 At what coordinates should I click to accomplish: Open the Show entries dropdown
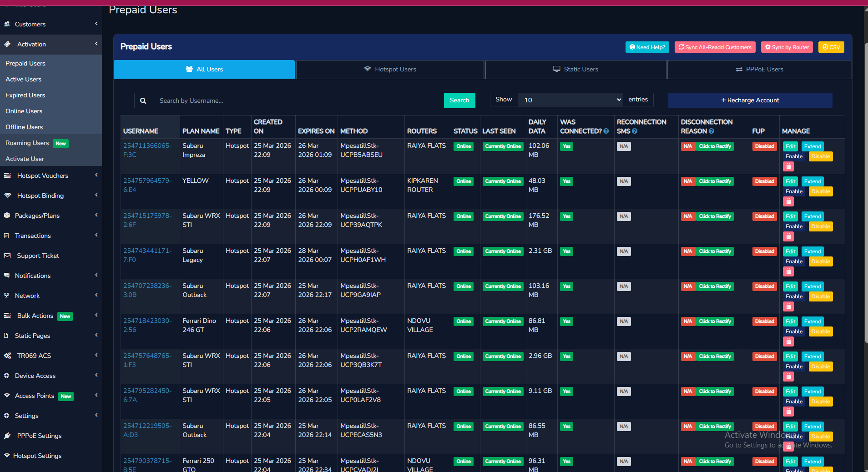tap(570, 100)
